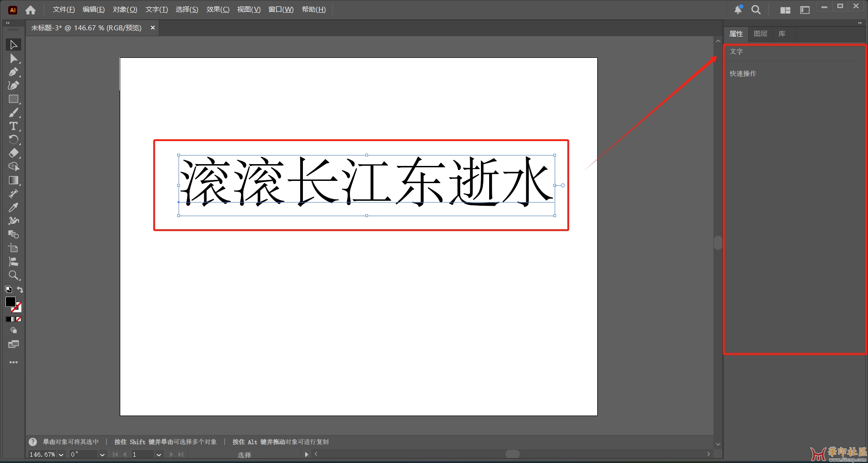Viewport: 868px width, 463px height.
Task: Activate the Pen tool
Action: (x=14, y=72)
